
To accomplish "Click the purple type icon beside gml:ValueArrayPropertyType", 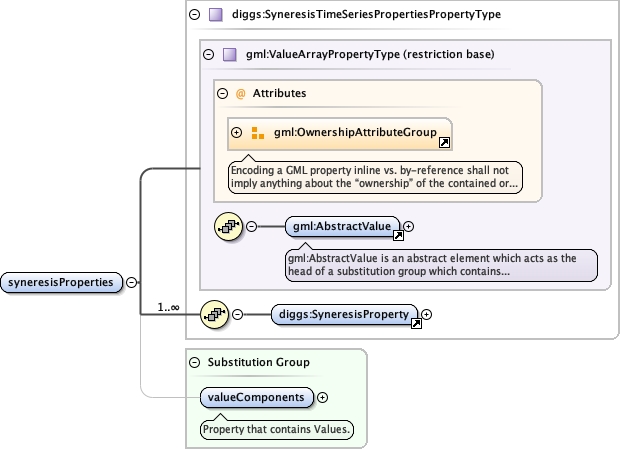I will (x=228, y=56).
